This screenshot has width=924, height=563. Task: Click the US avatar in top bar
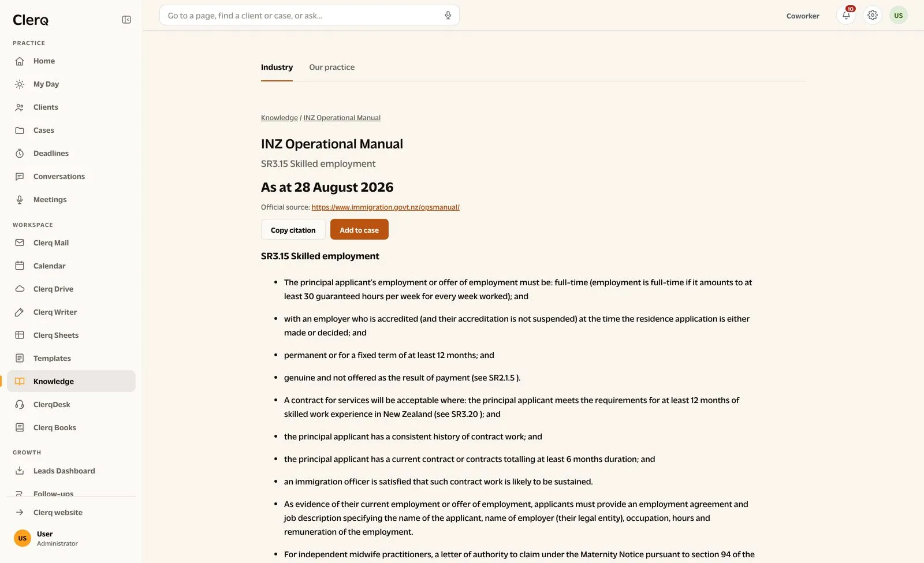pyautogui.click(x=899, y=16)
